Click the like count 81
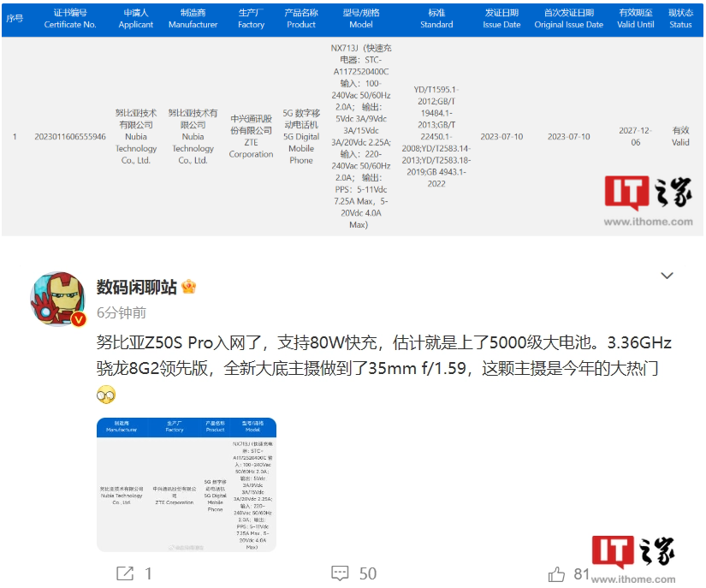 pos(581,574)
